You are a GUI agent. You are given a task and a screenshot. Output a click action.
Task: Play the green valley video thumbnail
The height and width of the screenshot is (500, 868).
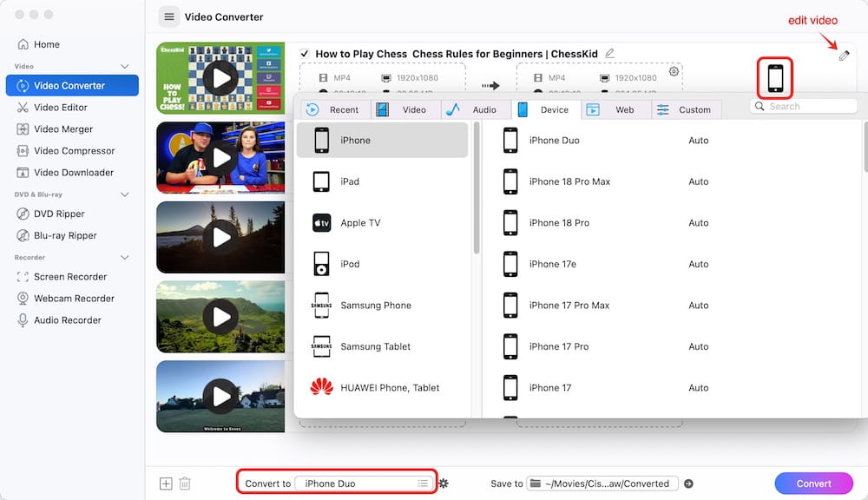(220, 317)
